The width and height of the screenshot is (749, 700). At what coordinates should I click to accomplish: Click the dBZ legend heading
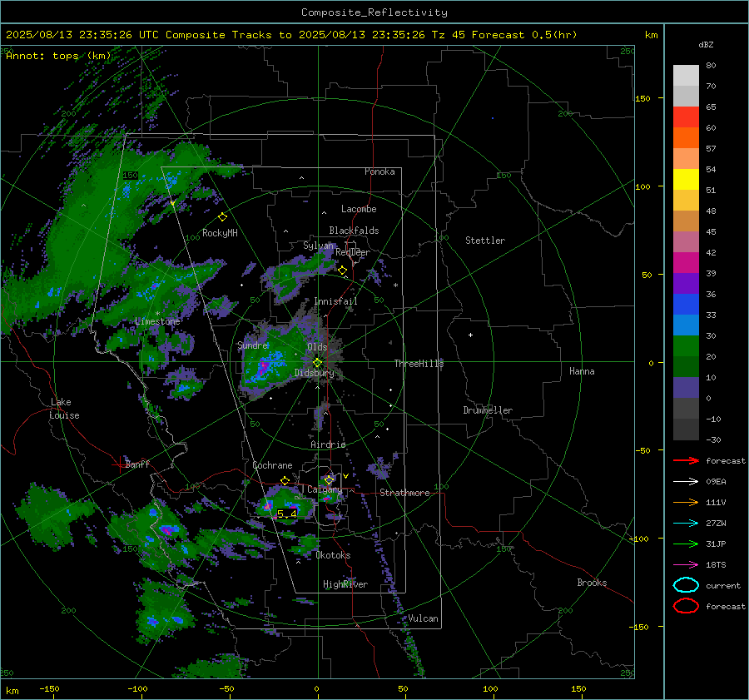click(706, 44)
